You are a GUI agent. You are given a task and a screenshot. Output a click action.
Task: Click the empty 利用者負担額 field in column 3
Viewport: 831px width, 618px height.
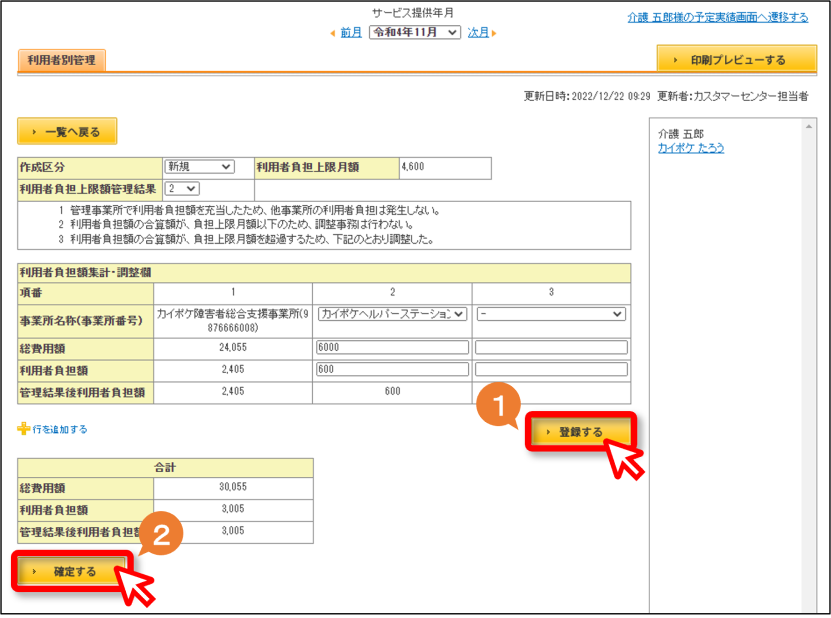click(551, 369)
